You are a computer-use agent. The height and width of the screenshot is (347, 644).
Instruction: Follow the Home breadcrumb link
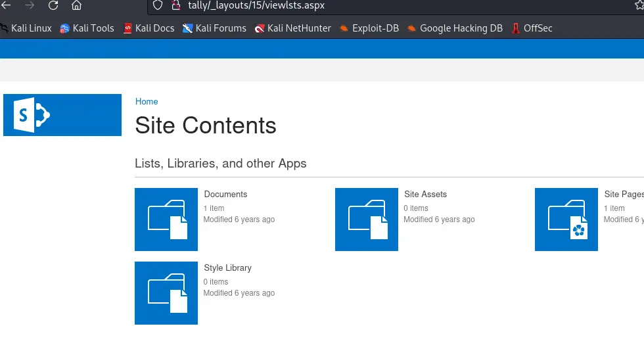coord(147,101)
